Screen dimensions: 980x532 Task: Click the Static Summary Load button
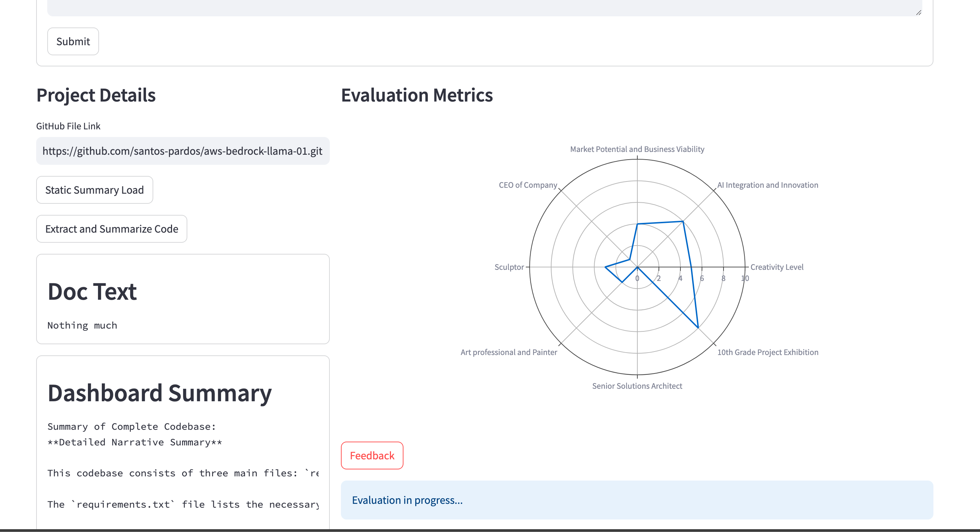94,190
